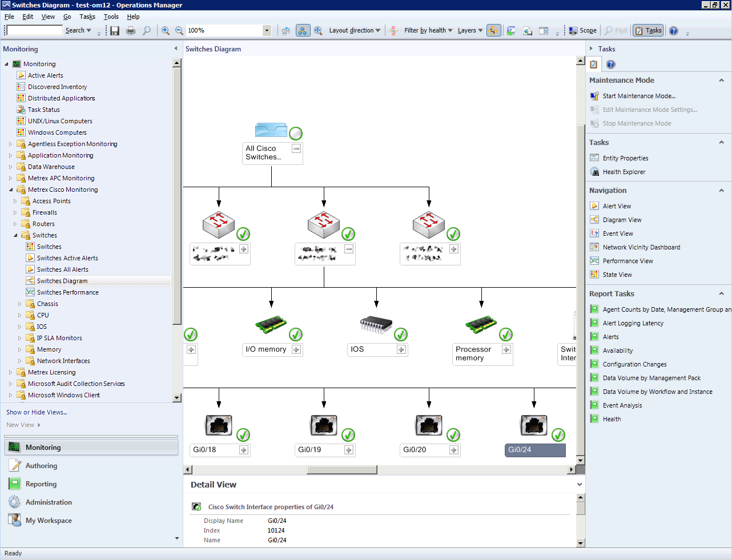Click the Help icon in toolbar
This screenshot has width=732, height=560.
coord(674,31)
